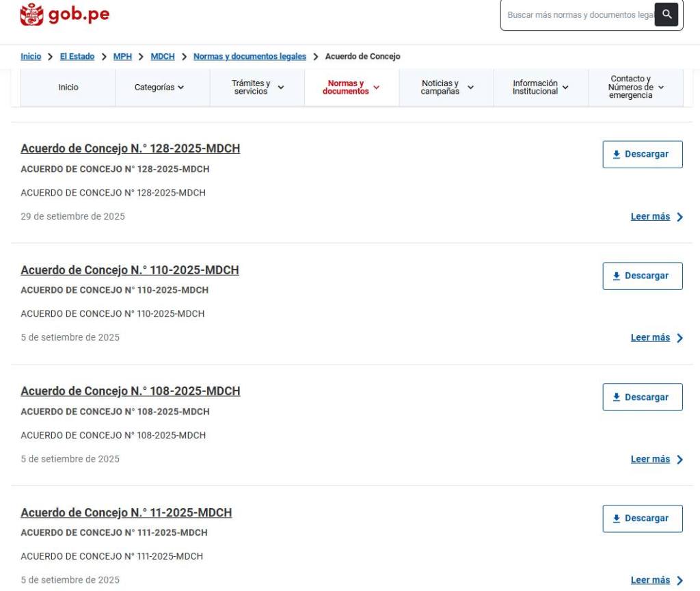Click Leer más for Acuerdo 108-2025-MDCH
Image resolution: width=700 pixels, height=591 pixels.
coord(656,460)
